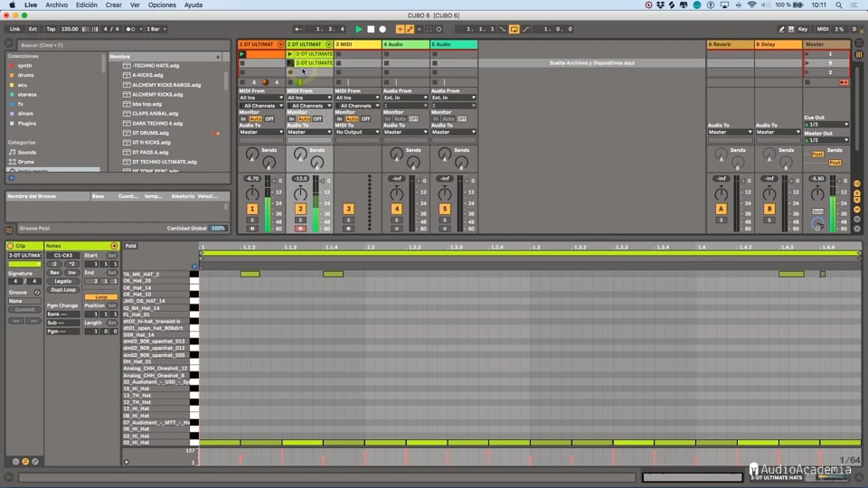Click the Notes box circle icon

[x=114, y=246]
